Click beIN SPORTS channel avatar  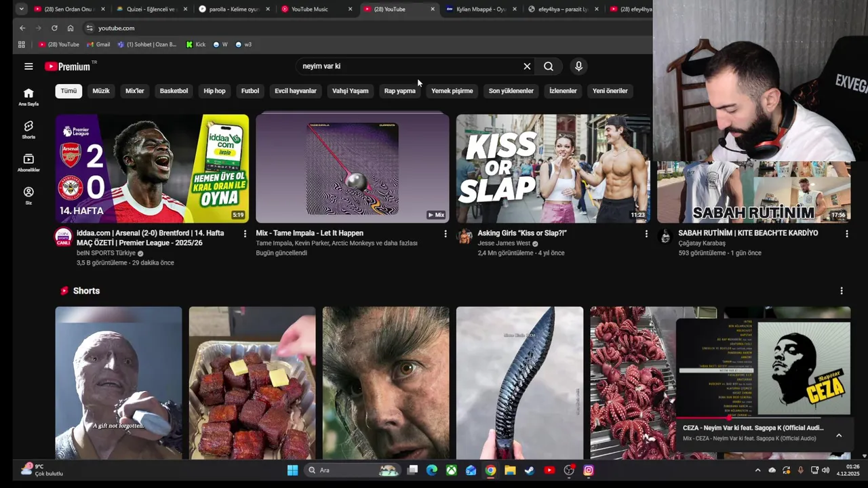[x=64, y=237]
